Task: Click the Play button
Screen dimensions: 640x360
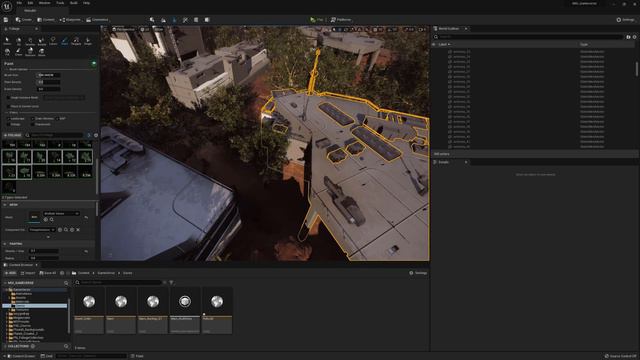Action: coord(316,20)
